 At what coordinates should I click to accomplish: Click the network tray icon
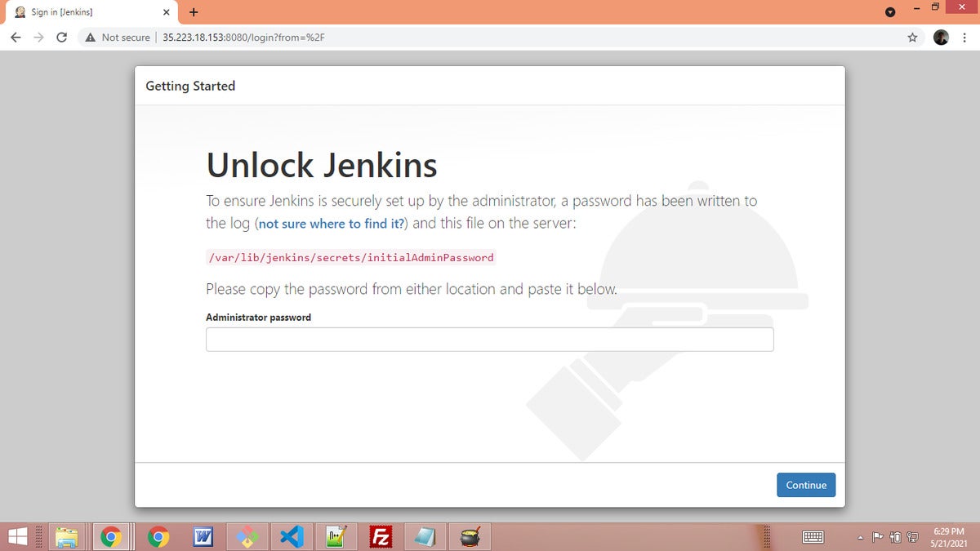[x=912, y=536]
